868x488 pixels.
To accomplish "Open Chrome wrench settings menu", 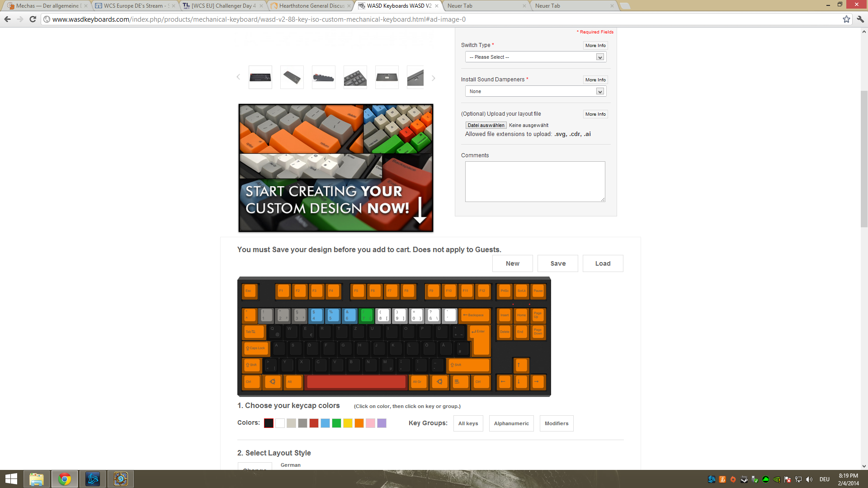I will point(860,19).
